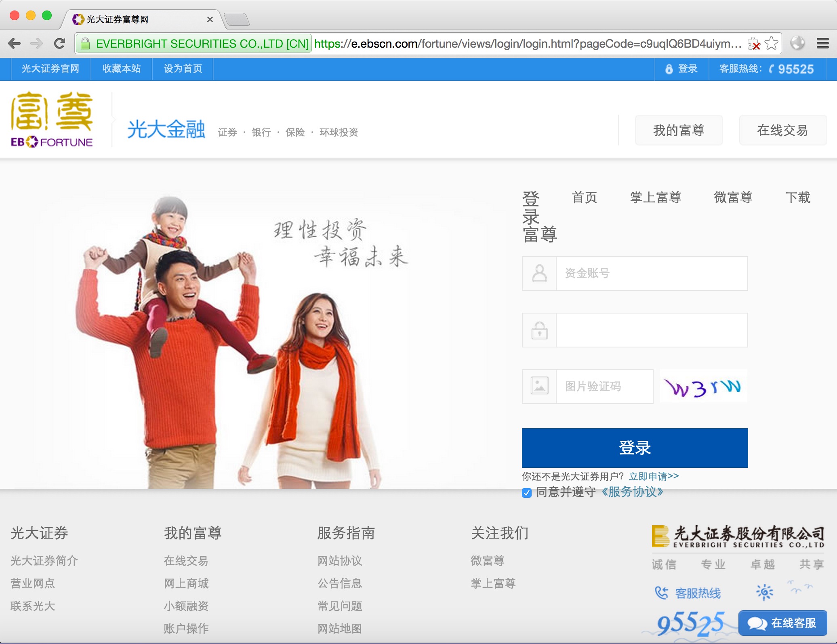Open footer link 联系光大

tap(33, 606)
